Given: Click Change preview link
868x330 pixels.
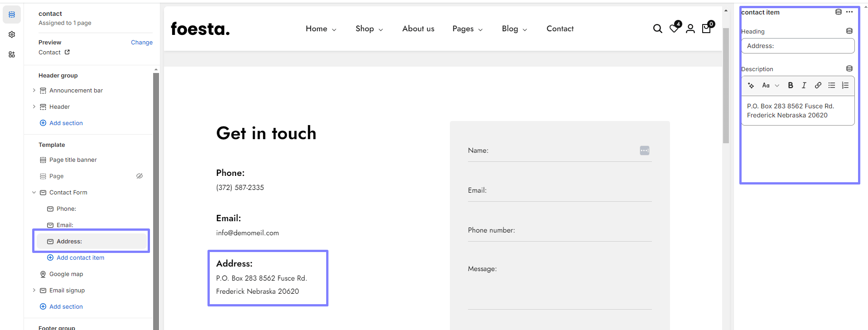Looking at the screenshot, I should [141, 42].
